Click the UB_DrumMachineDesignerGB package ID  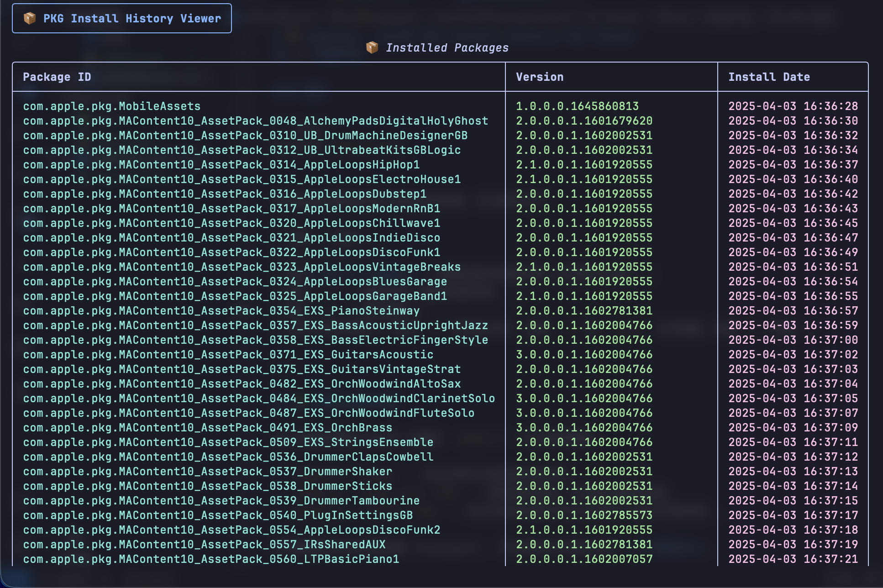245,135
